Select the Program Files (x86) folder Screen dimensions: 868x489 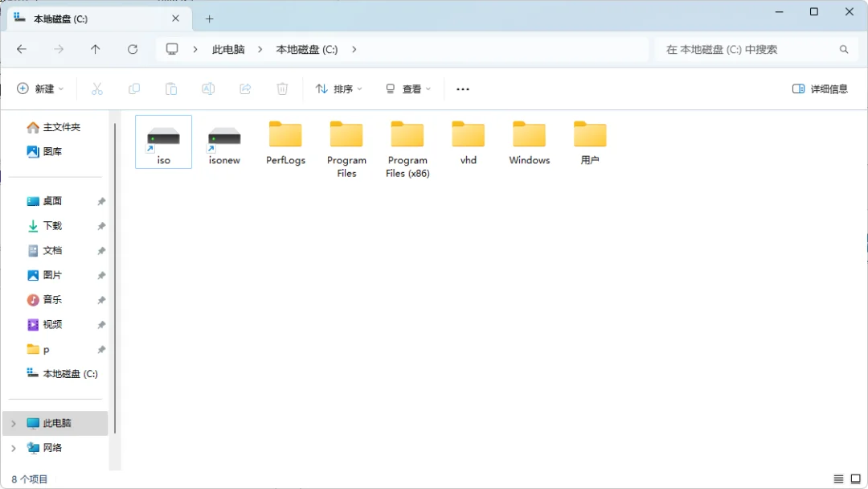pos(407,149)
